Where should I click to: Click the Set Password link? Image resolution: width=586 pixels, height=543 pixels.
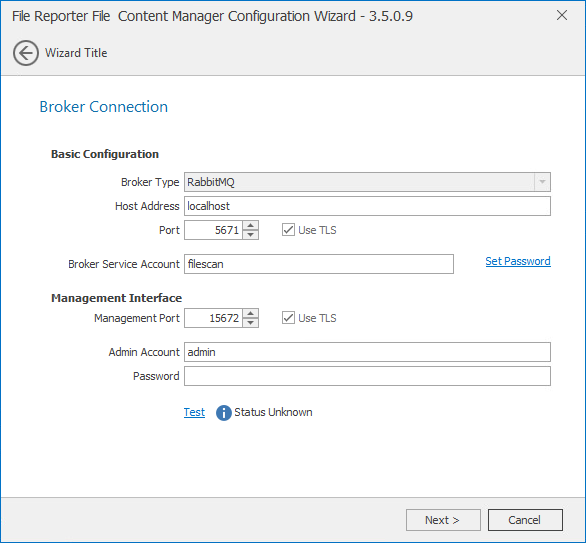point(518,261)
